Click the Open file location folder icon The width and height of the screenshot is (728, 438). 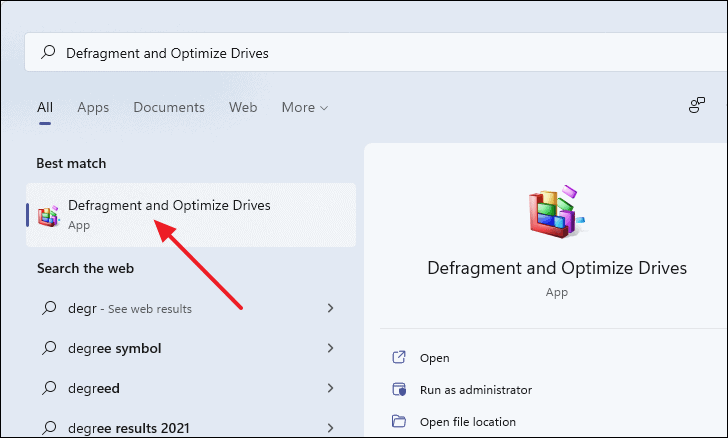(399, 421)
